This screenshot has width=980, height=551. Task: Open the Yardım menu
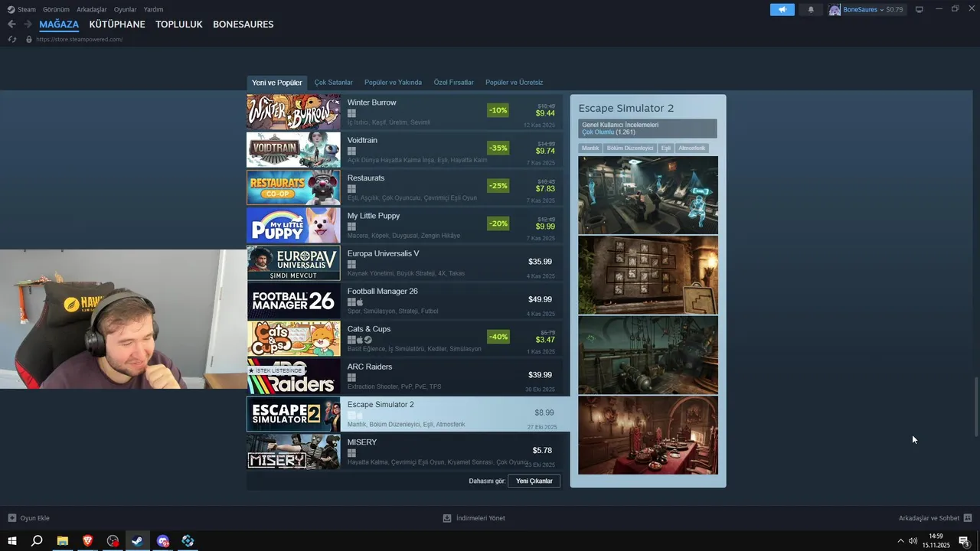pyautogui.click(x=153, y=9)
